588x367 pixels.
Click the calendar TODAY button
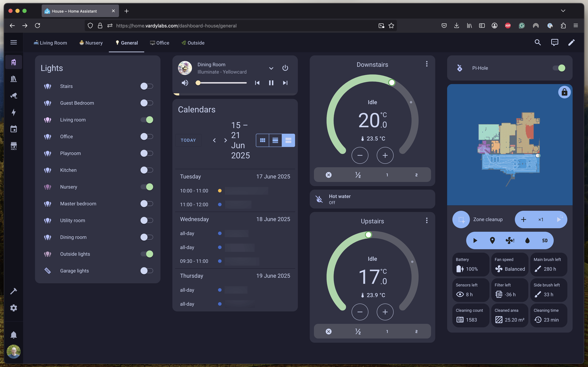pyautogui.click(x=188, y=140)
